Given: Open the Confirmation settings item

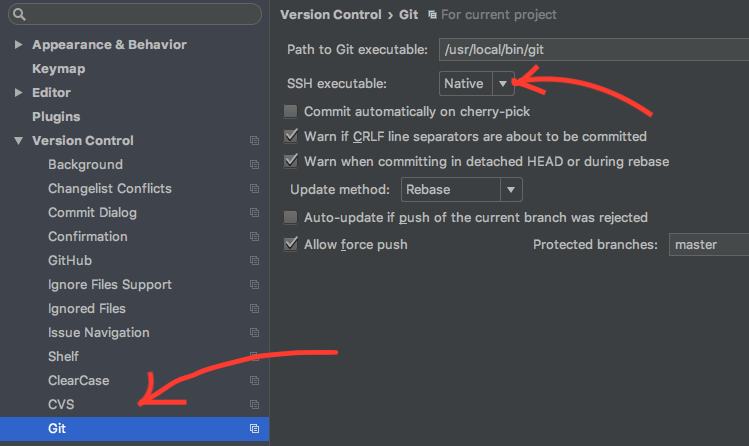Looking at the screenshot, I should (88, 237).
